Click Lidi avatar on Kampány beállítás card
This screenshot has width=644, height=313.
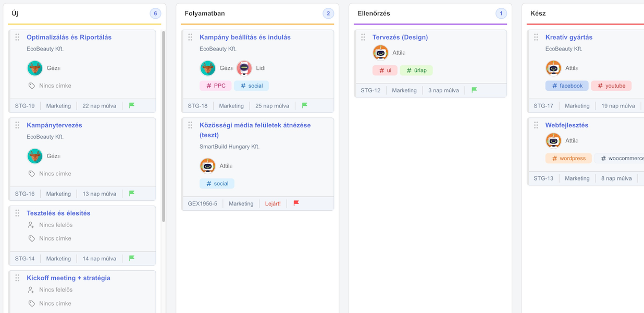tap(244, 68)
